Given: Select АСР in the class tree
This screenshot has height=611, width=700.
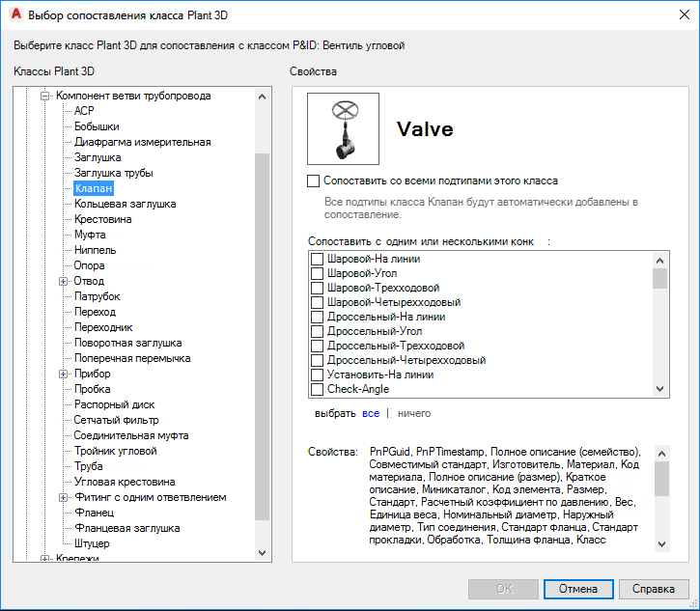Looking at the screenshot, I should 84,111.
